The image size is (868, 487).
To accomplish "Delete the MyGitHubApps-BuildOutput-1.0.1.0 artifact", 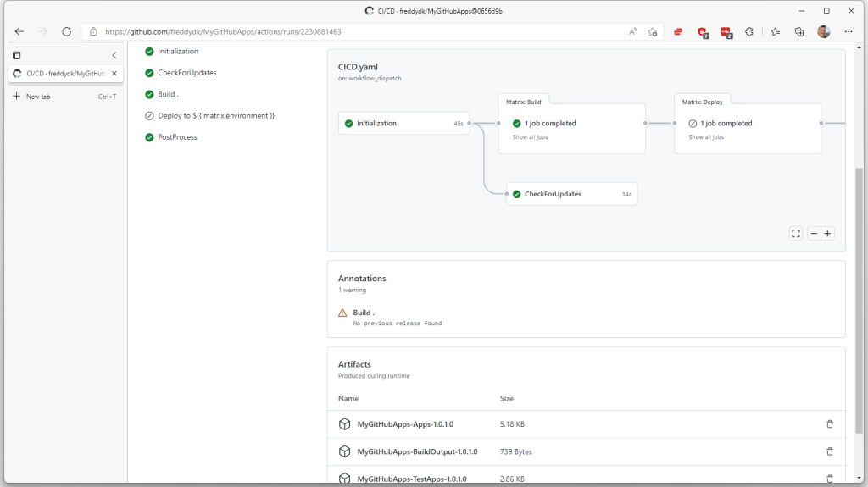I will (829, 451).
